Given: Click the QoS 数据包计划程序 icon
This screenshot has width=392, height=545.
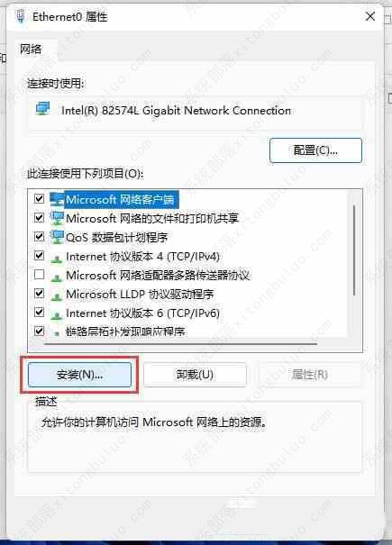Looking at the screenshot, I should coord(57,237).
